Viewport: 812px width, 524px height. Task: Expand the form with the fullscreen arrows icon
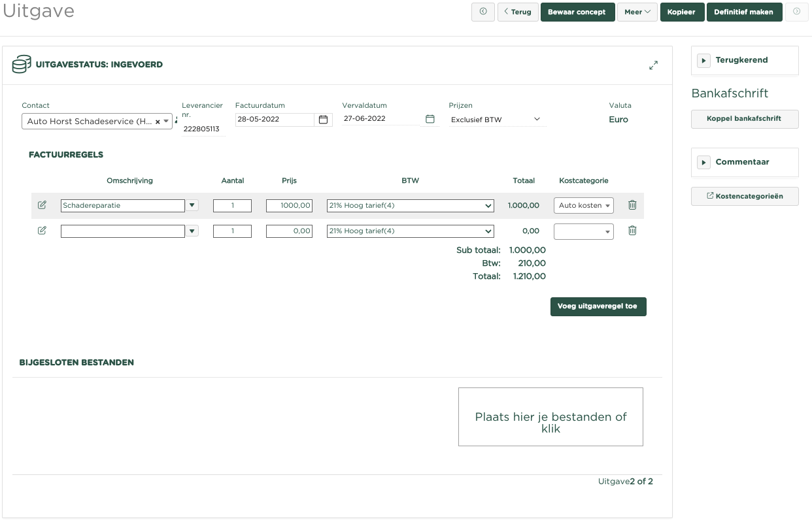653,65
